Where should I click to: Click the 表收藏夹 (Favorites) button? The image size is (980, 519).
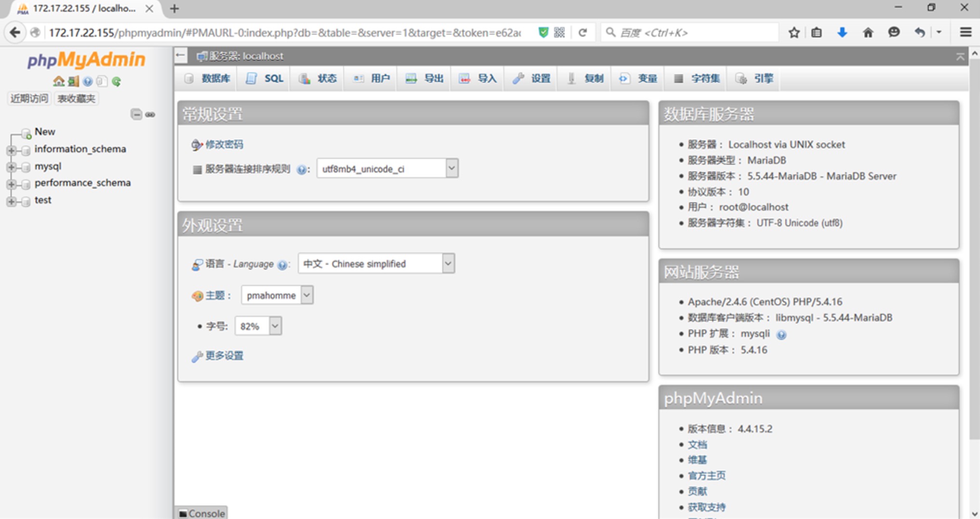tap(76, 99)
